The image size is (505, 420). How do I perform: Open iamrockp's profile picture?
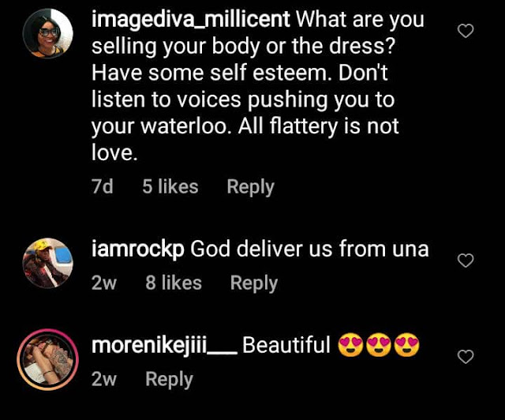[x=47, y=263]
